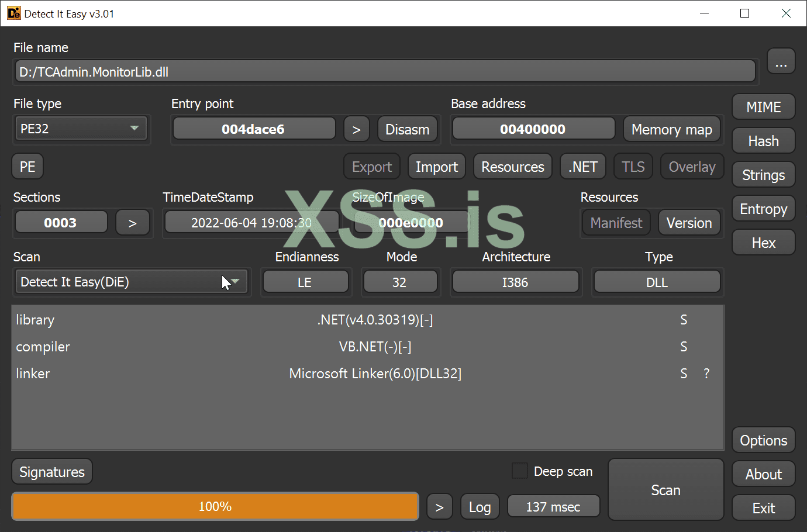The width and height of the screenshot is (807, 532).
Task: Open file browse dialog with ellipsis button
Action: point(781,61)
